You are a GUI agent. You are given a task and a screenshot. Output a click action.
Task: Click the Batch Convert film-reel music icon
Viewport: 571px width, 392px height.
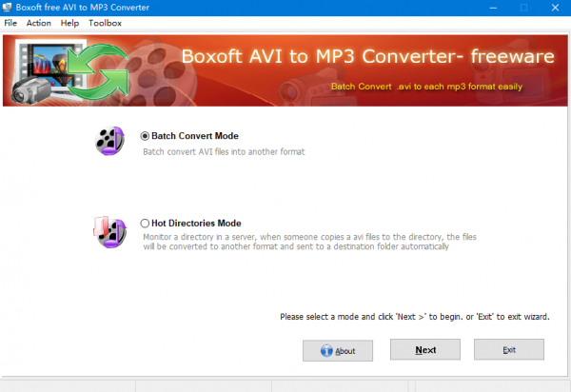(x=110, y=141)
